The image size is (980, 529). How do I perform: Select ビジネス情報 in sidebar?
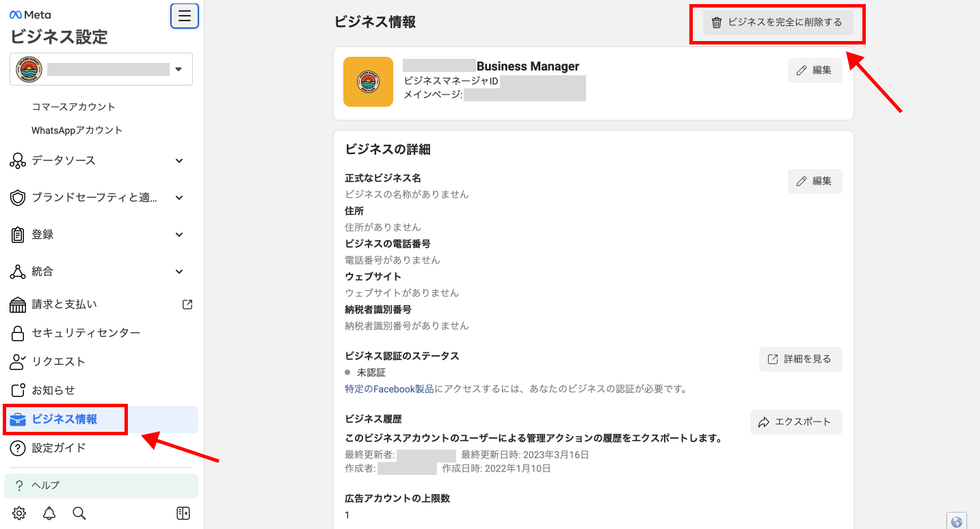(101, 420)
